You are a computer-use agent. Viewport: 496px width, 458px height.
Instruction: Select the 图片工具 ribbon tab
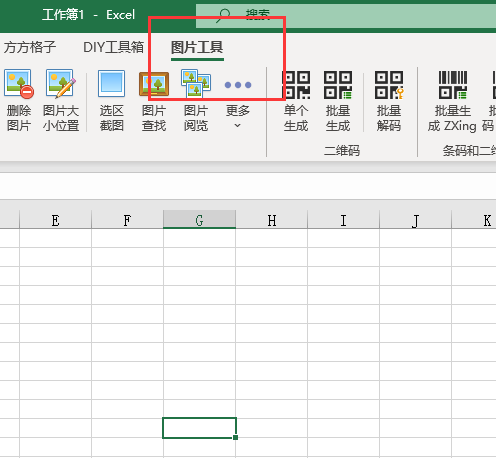197,47
